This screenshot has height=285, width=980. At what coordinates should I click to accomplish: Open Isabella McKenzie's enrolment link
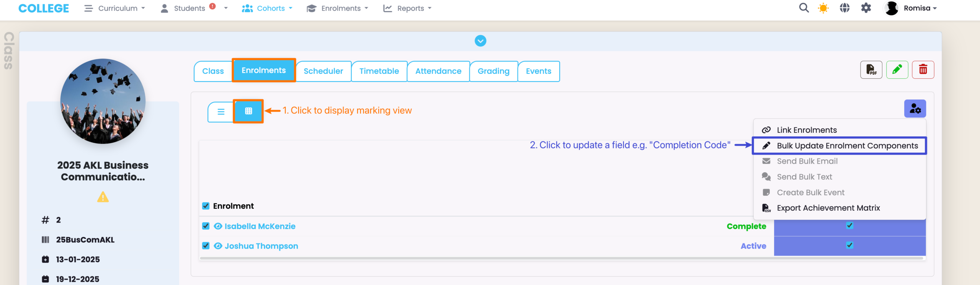click(260, 226)
